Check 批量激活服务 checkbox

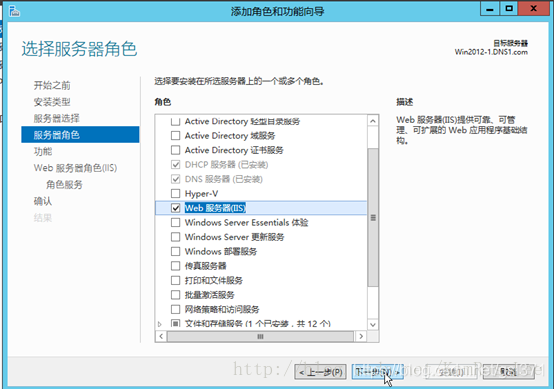click(x=175, y=295)
